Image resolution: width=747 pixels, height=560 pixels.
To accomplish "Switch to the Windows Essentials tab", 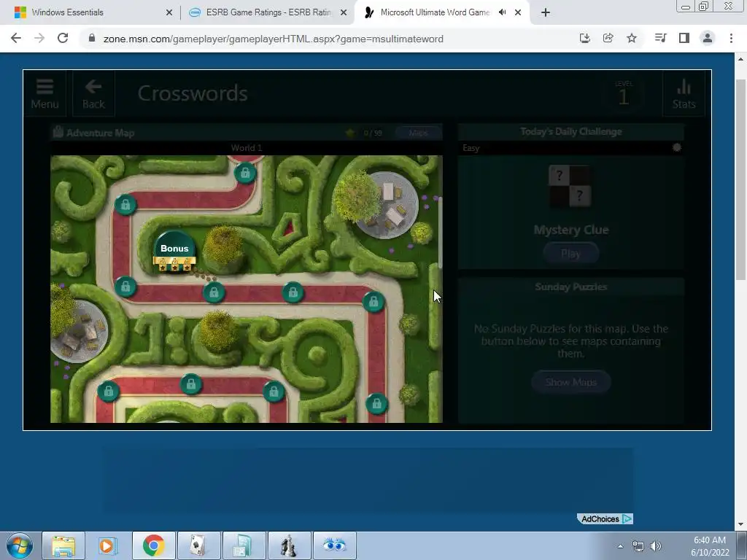I will click(90, 12).
